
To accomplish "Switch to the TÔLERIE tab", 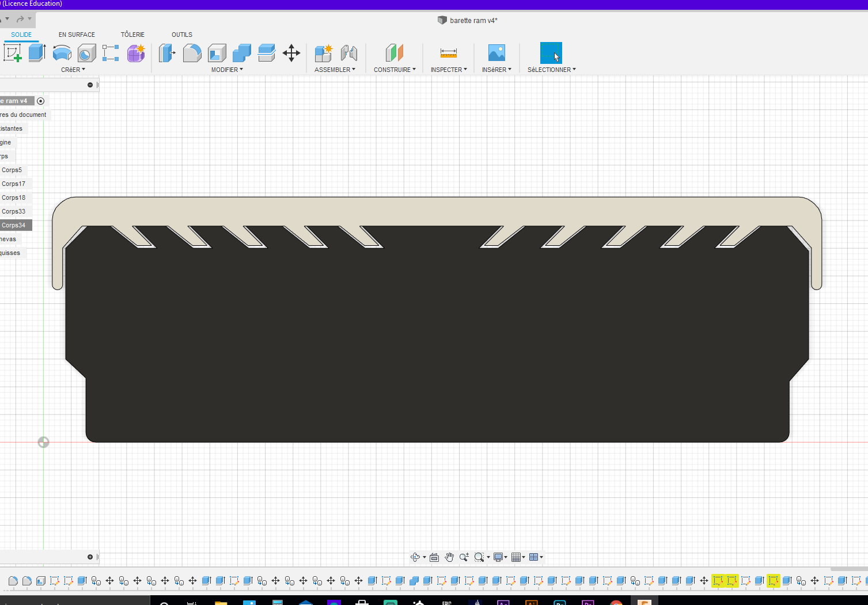I will pyautogui.click(x=132, y=35).
